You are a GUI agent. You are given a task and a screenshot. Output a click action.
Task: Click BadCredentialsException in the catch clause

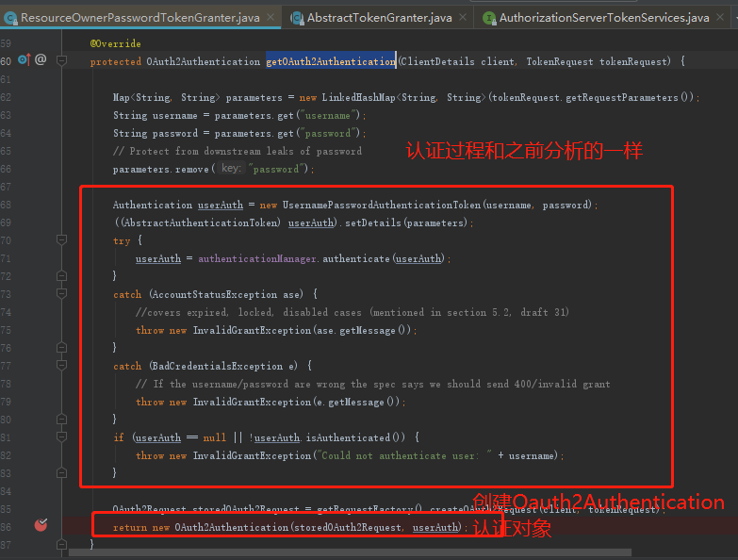point(218,366)
